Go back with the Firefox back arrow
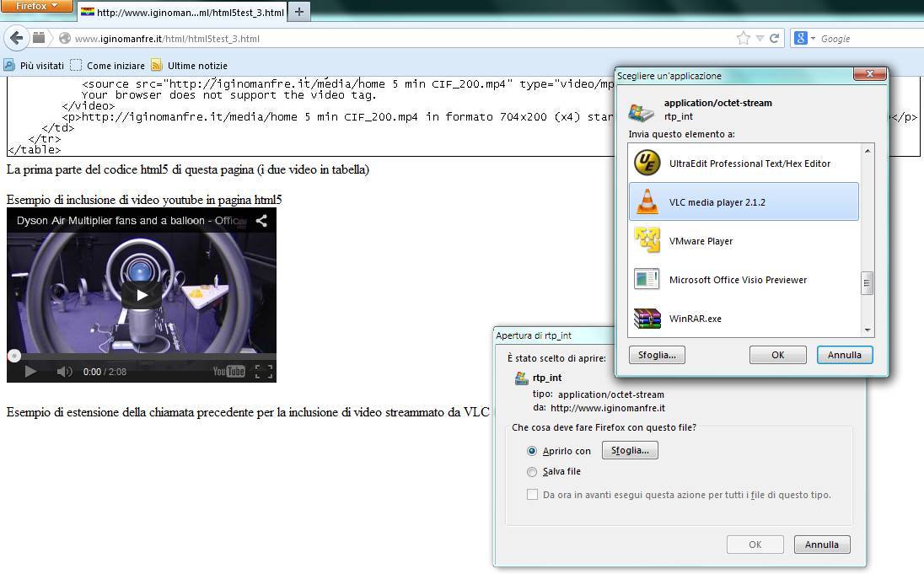 [17, 38]
